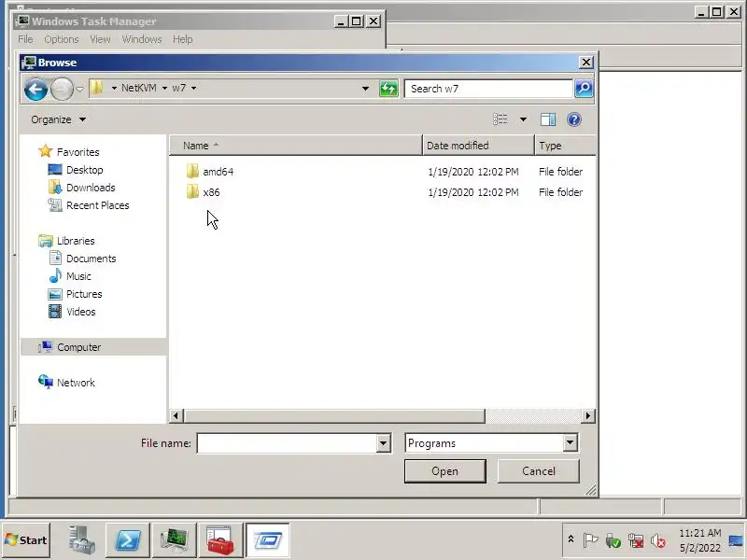This screenshot has height=560, width=747.
Task: Open Documents library
Action: pos(91,259)
